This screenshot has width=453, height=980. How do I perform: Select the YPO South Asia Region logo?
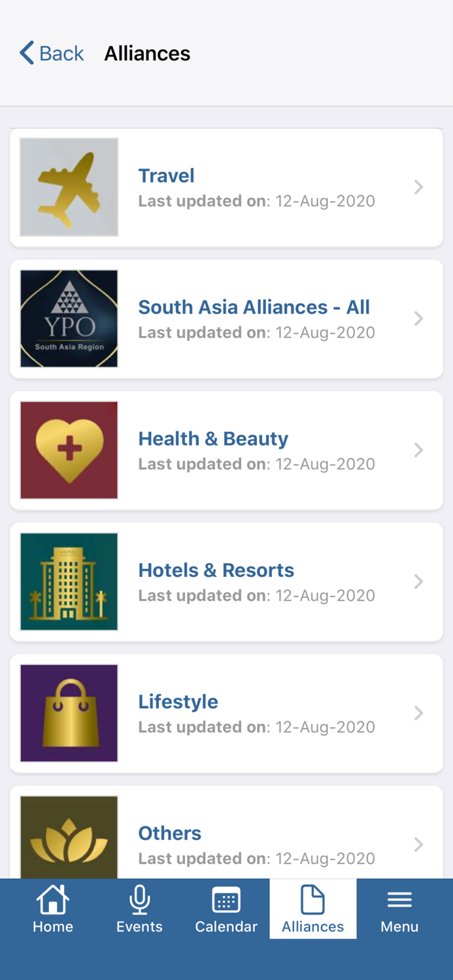pyautogui.click(x=69, y=318)
